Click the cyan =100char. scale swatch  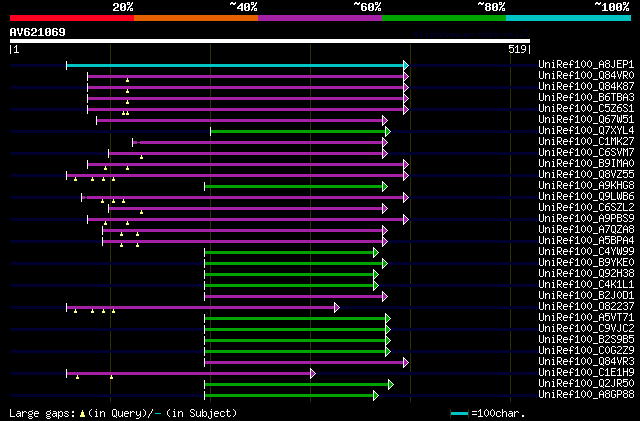460,414
